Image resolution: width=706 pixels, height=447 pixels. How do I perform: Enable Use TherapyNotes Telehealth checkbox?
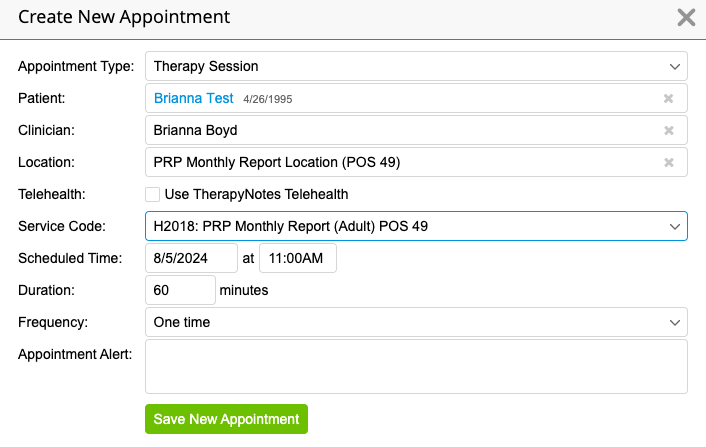point(152,194)
